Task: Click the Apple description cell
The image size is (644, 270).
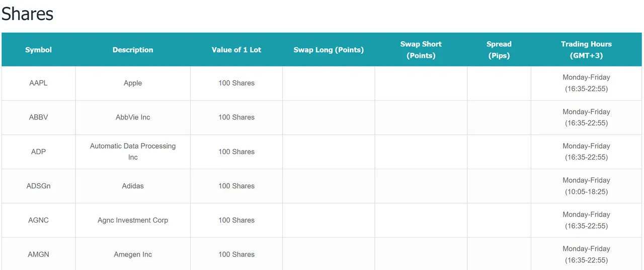Action: coord(133,83)
